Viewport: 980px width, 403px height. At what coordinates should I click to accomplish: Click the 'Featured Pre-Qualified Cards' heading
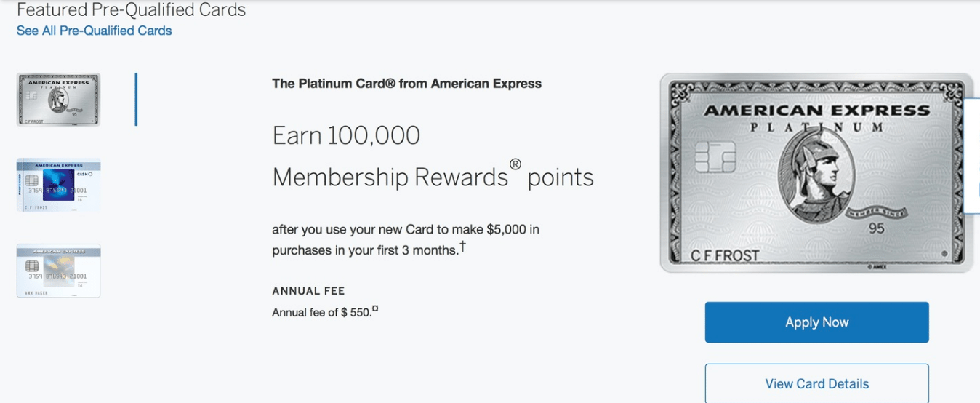tap(131, 10)
